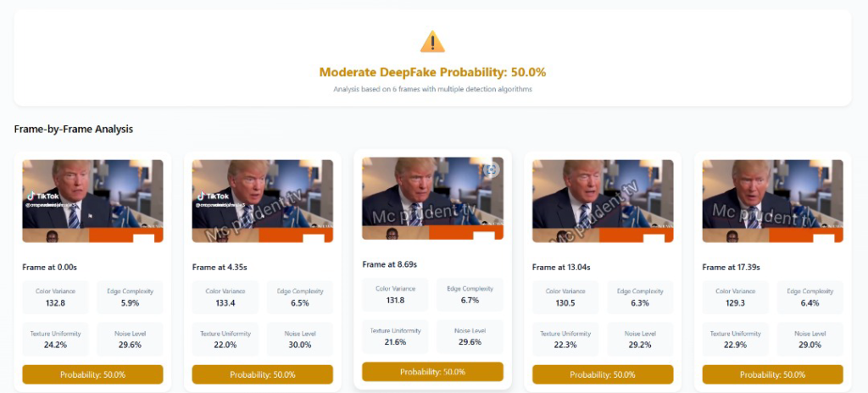
Task: Click the Moderate DeepFake Probability heading
Action: coord(432,72)
